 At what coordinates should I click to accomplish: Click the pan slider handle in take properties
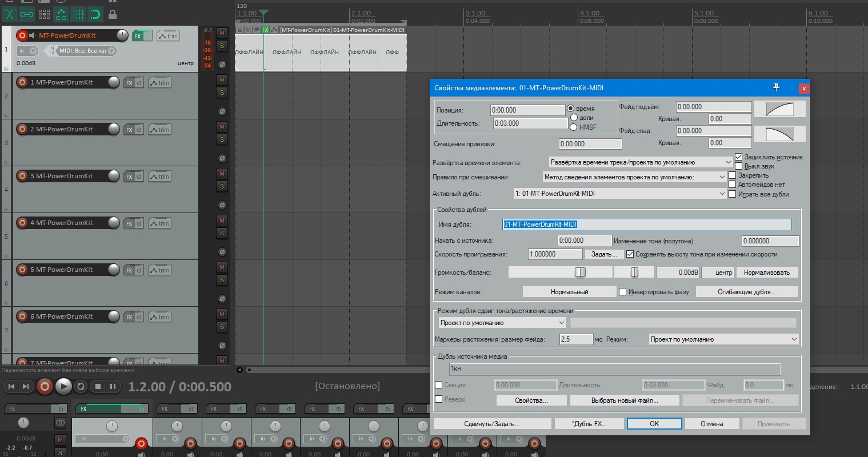click(x=634, y=272)
